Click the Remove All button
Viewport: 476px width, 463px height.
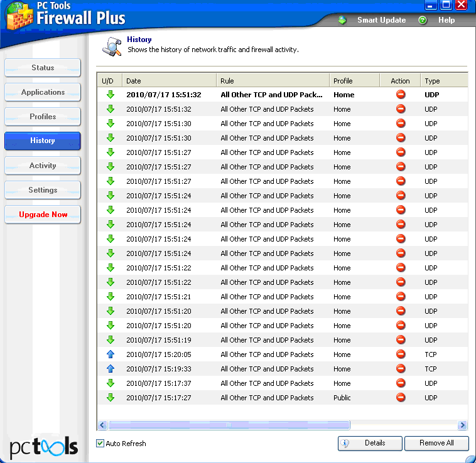436,443
